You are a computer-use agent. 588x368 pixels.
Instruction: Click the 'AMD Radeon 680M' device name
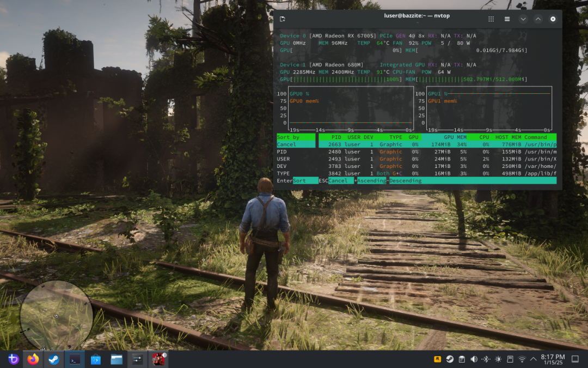(x=338, y=64)
